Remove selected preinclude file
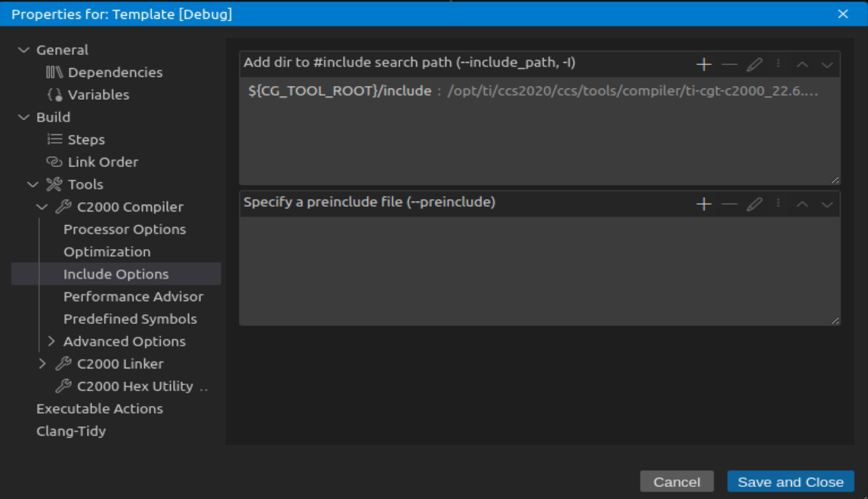 [x=729, y=204]
